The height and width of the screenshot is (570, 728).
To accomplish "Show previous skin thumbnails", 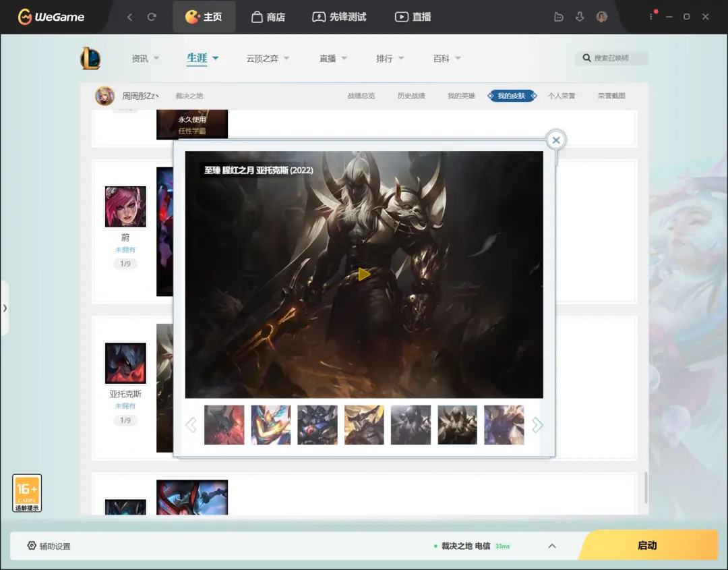I will tap(191, 424).
